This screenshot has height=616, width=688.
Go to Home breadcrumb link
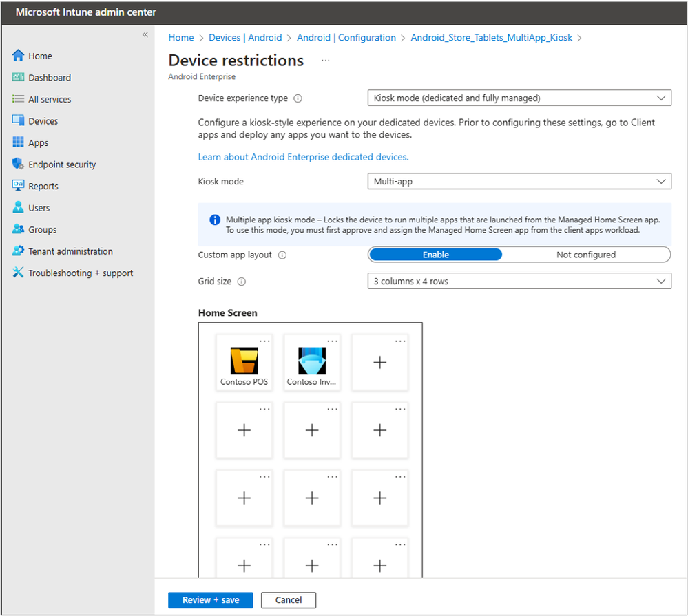(x=180, y=38)
